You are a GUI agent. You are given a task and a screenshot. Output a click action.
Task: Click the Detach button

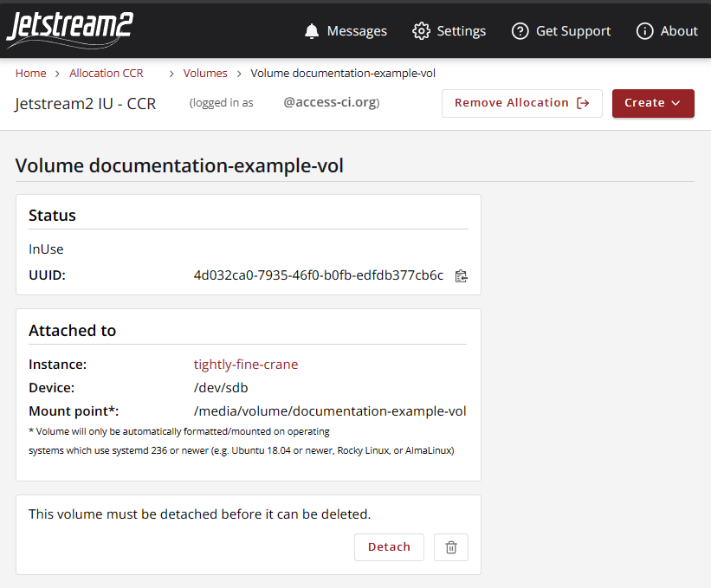[x=389, y=546]
